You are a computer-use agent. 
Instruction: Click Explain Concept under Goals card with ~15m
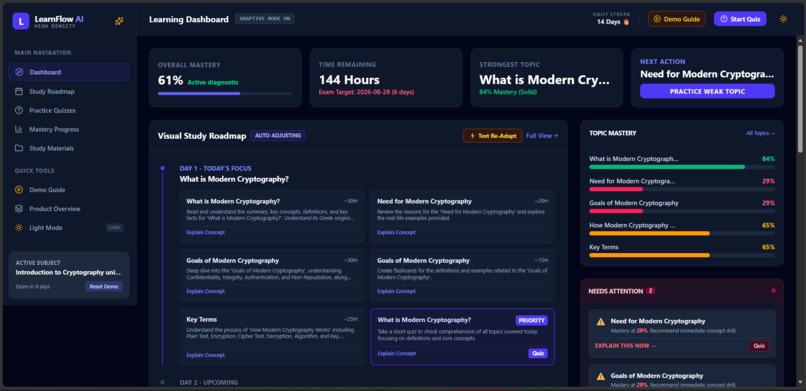[x=396, y=291]
